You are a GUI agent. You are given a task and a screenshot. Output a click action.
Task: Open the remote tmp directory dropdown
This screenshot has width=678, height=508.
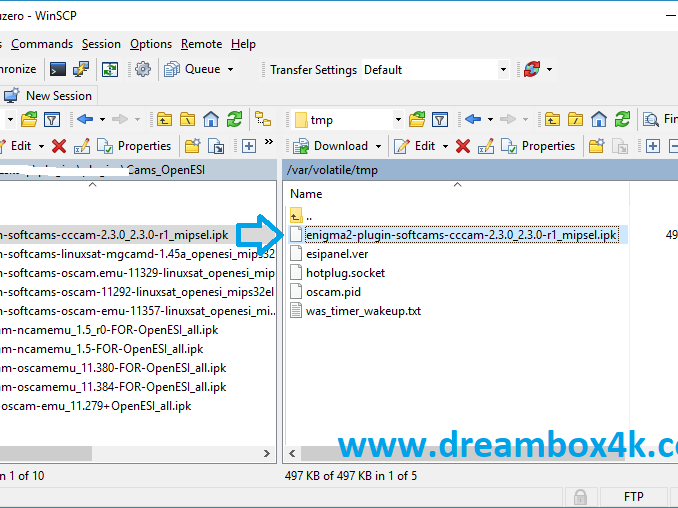[398, 120]
